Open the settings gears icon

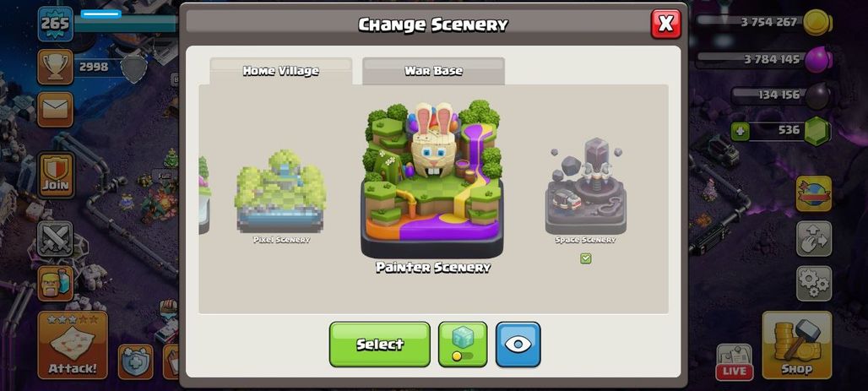point(814,284)
